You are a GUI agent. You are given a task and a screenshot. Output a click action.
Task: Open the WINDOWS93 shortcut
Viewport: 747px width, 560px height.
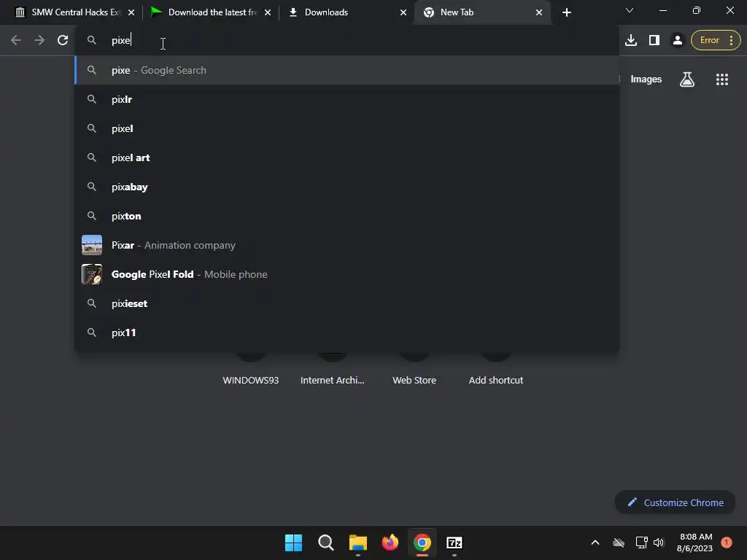click(x=251, y=380)
